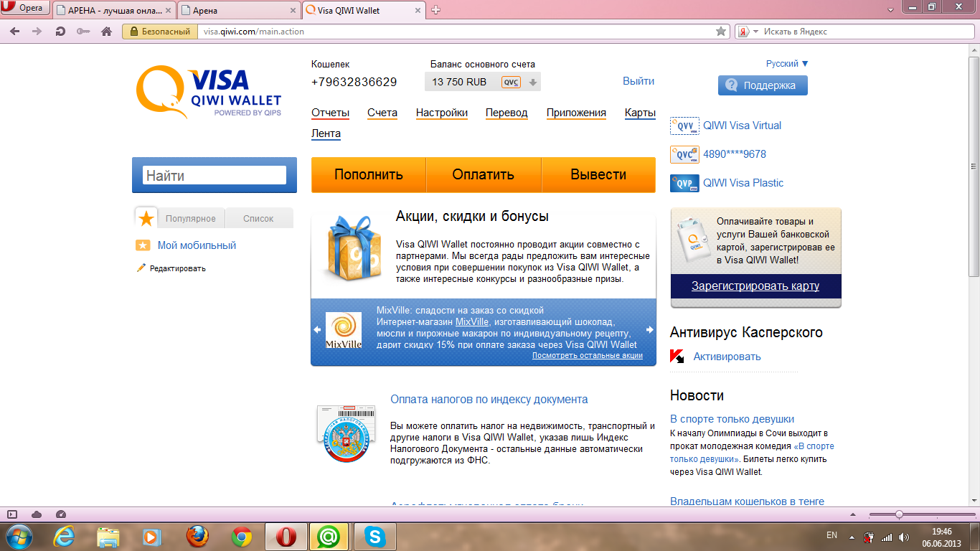Close the Visa QIWI Wallet tab

(x=418, y=11)
